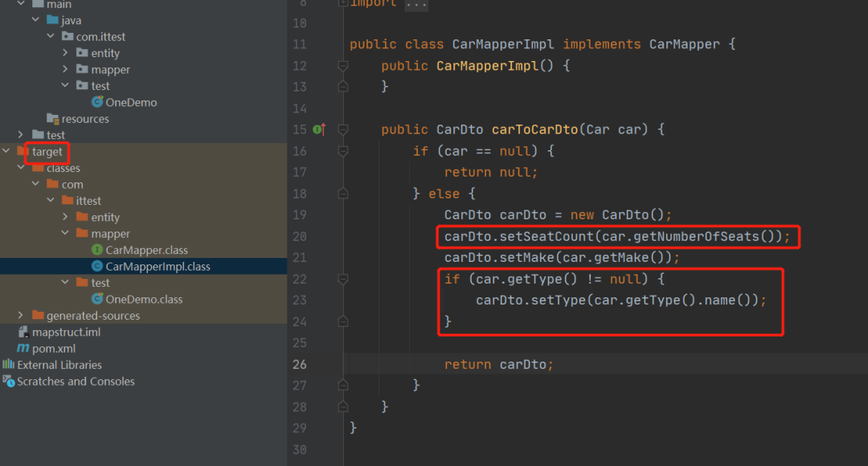Toggle fold marker on line 16 if-statement
The image size is (868, 466).
tap(342, 151)
